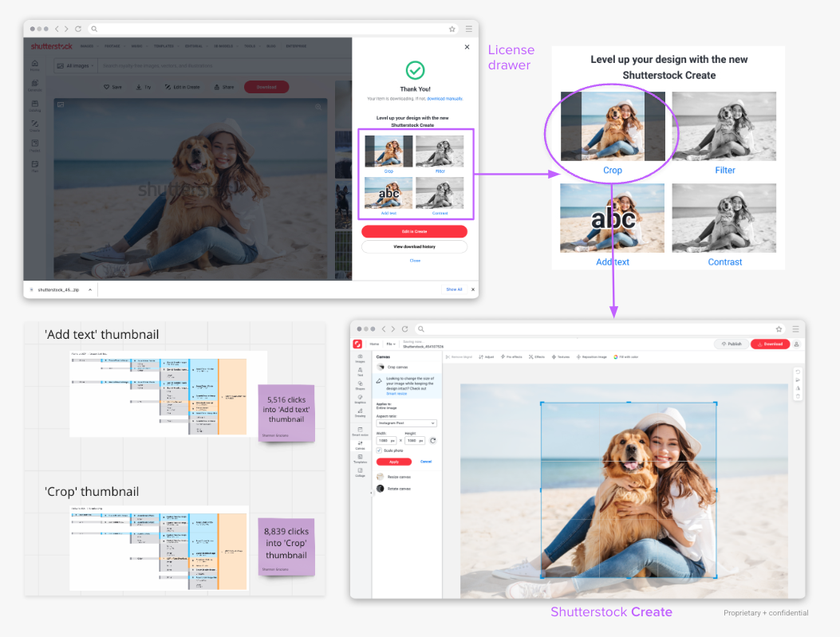Reload the page in the top browser window
Screen dimensions: 840x637
pyautogui.click(x=78, y=29)
